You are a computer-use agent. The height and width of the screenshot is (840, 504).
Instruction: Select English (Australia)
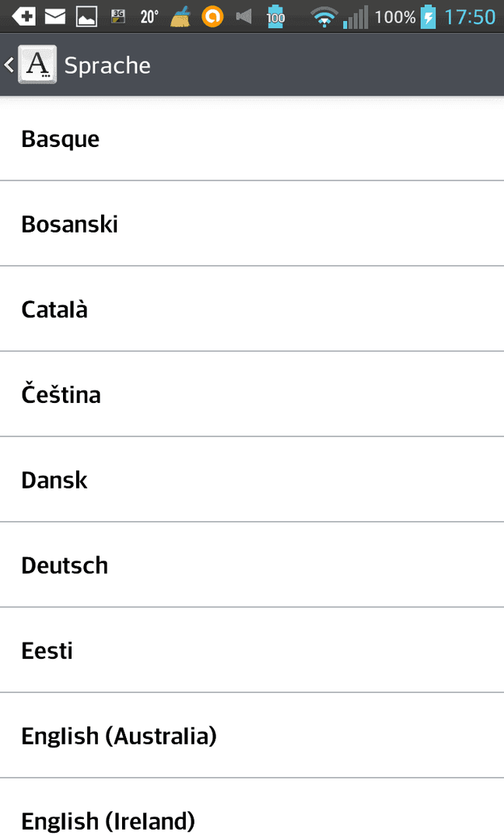coord(252,735)
